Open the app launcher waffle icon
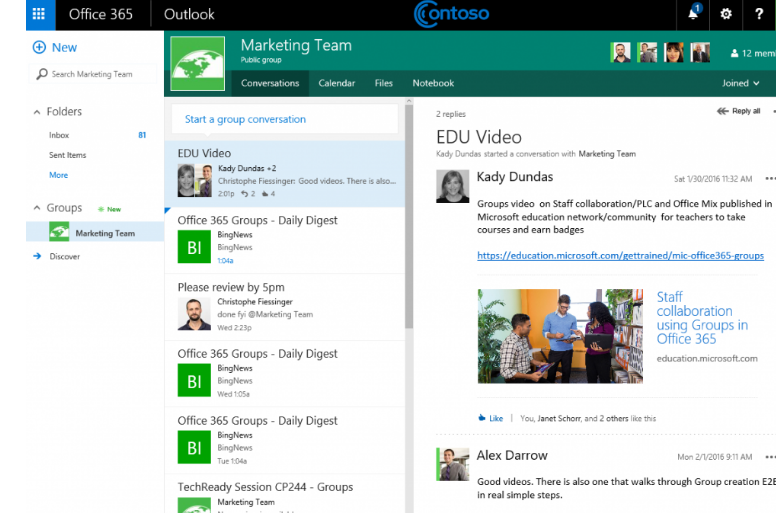Viewport: 776px width, 513px height. tap(39, 14)
